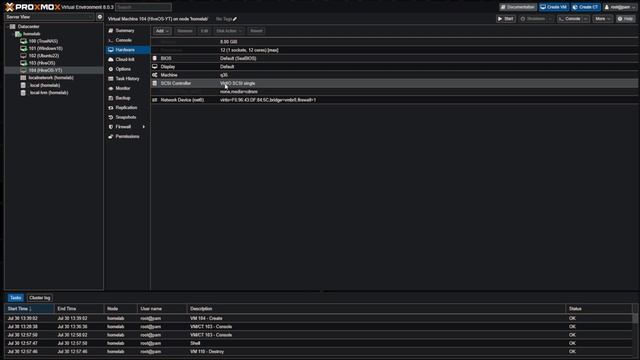Click the homelab node icon
Viewport: 640px width, 360px height.
coord(18,34)
